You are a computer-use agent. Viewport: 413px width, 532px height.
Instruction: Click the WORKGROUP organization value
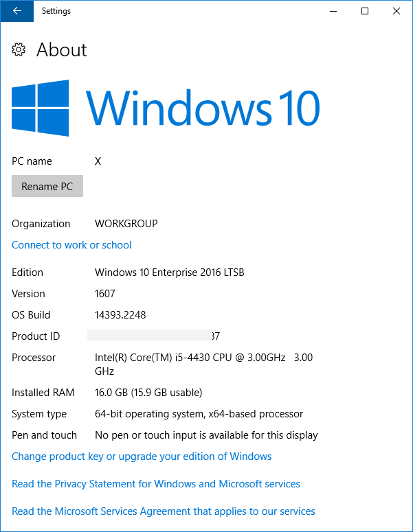(126, 224)
